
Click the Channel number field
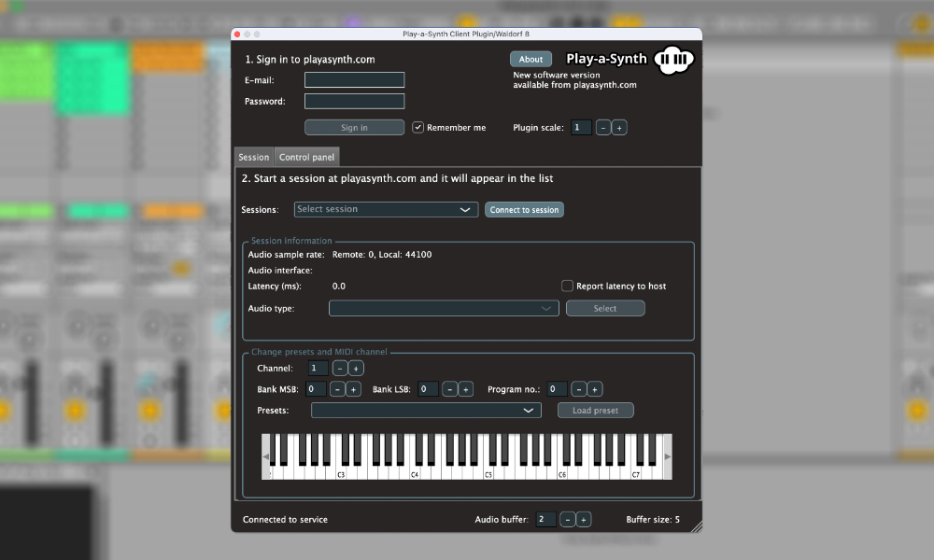pos(318,369)
